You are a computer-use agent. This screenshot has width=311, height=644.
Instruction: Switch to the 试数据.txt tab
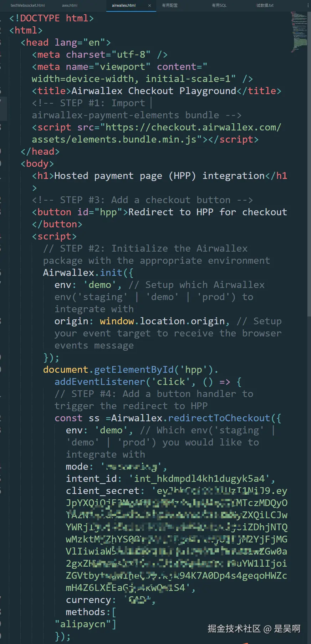265,5
